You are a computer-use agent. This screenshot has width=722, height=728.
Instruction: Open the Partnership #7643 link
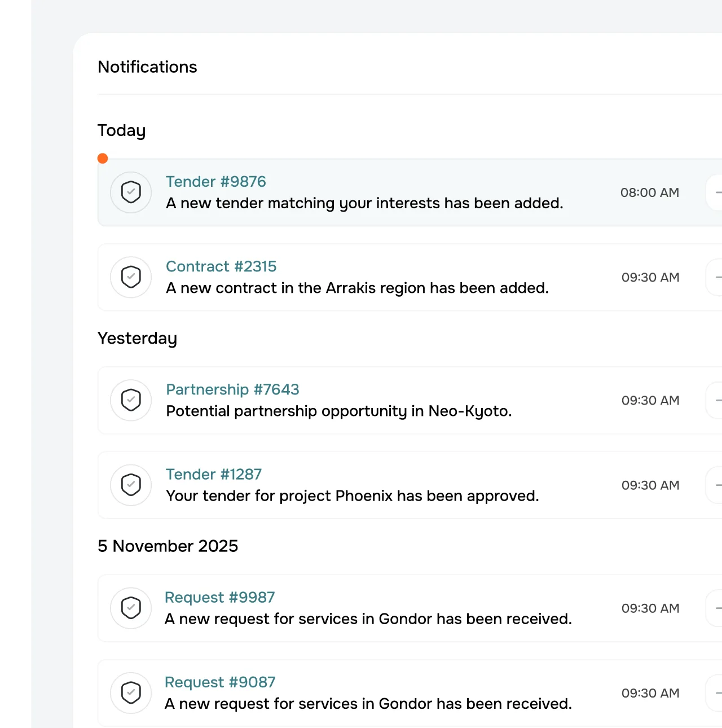(x=232, y=389)
